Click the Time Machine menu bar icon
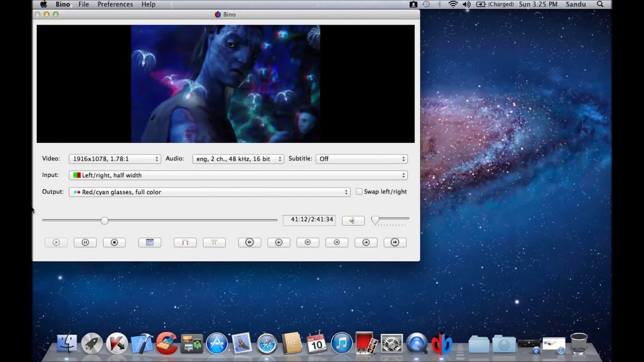 (x=426, y=4)
